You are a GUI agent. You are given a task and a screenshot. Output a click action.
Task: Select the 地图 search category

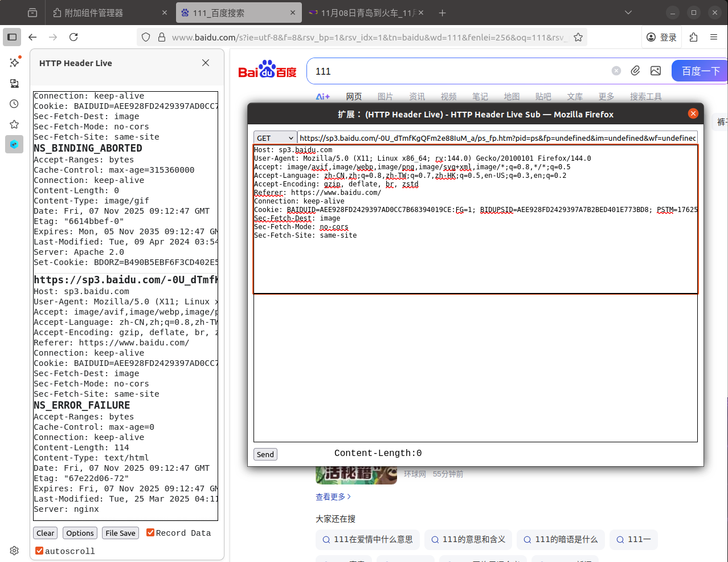[512, 96]
